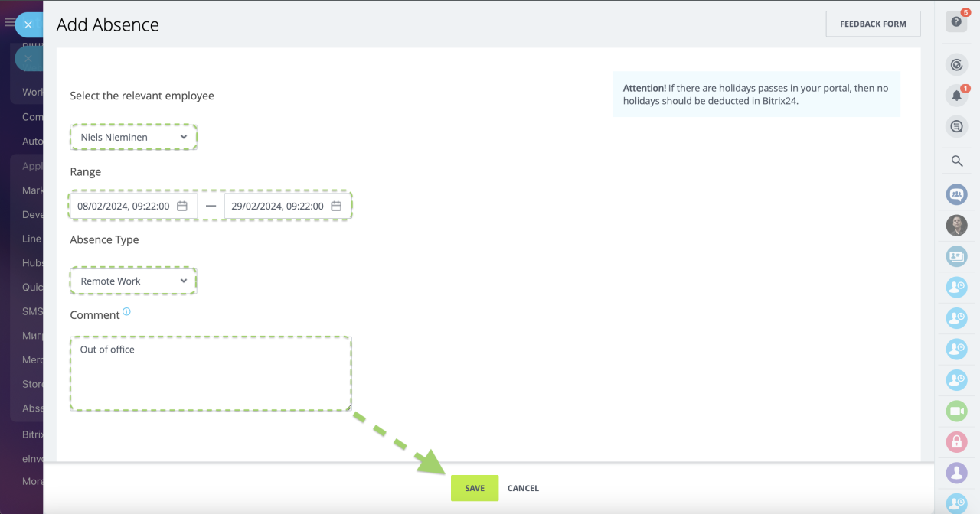This screenshot has width=980, height=514.
Task: Open calendar picker for start date
Action: 182,206
